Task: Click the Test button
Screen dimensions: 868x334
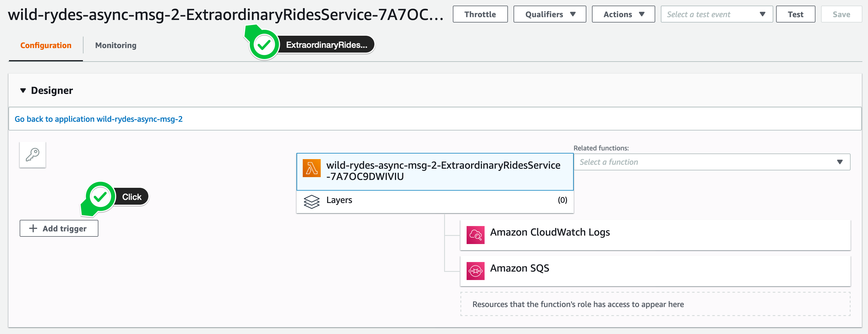Action: pos(795,14)
